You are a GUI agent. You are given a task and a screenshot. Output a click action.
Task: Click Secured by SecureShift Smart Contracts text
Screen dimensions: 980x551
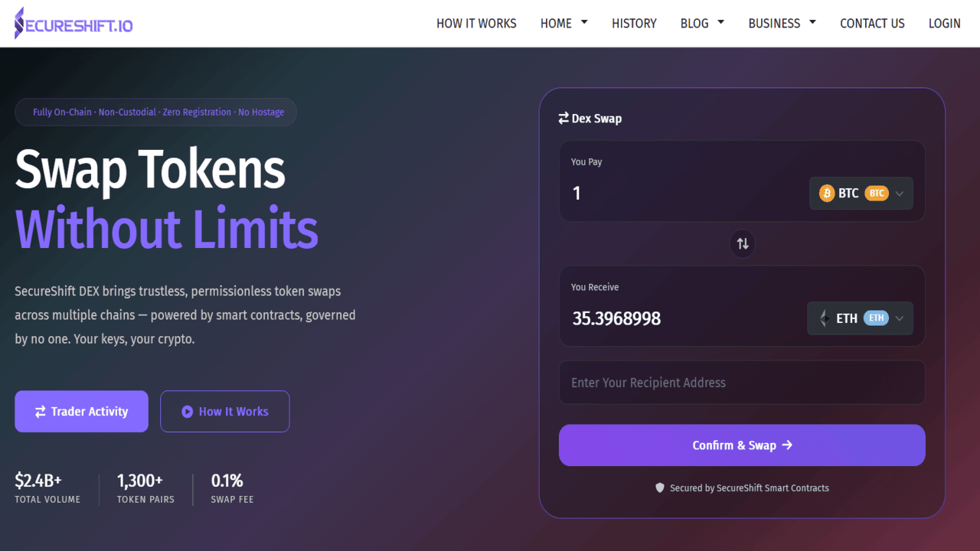[750, 487]
